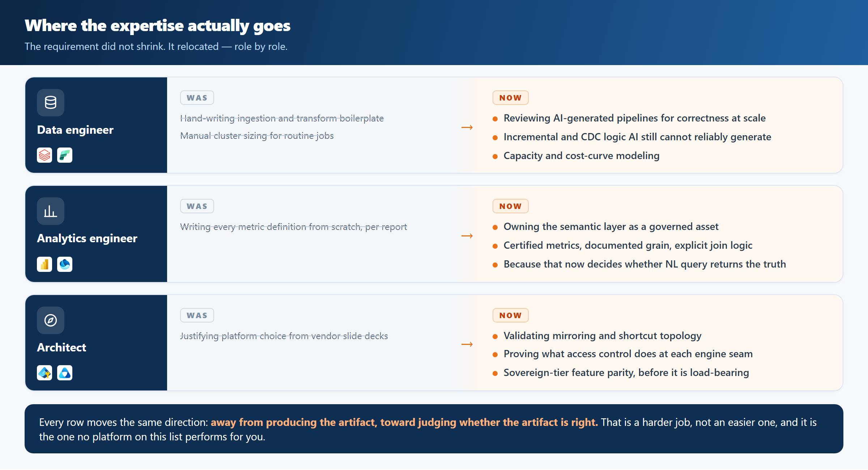This screenshot has width=868, height=470.
Task: Click the blue triangle shield logo under Architect
Action: [65, 373]
